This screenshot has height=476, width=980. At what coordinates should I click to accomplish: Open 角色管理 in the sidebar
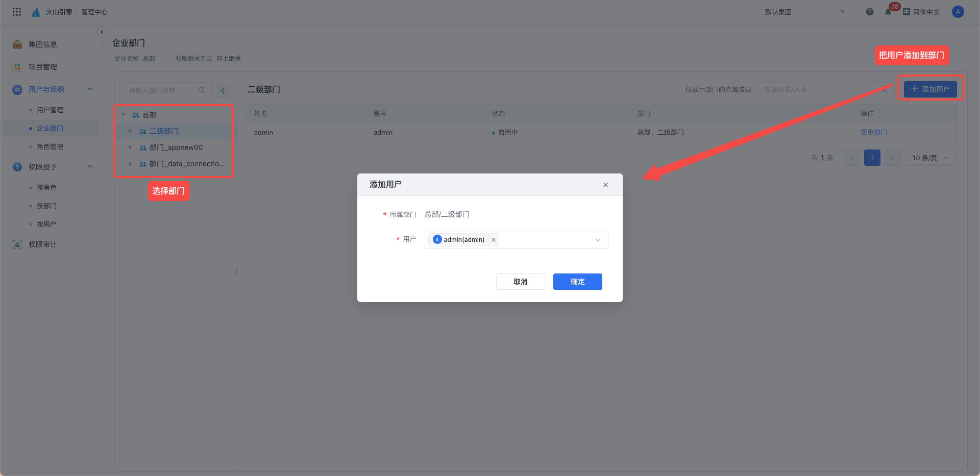click(50, 146)
